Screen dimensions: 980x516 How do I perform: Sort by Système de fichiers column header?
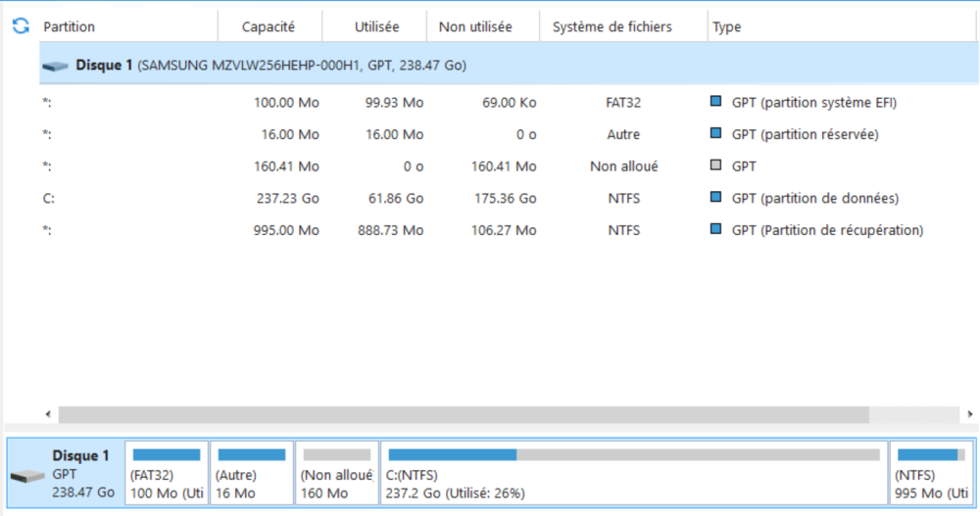(612, 27)
